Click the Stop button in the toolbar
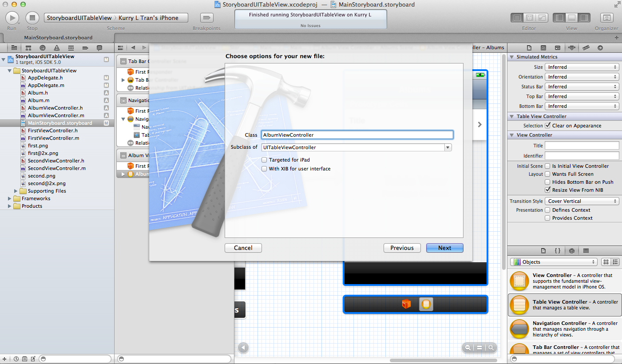Viewport: 622px width, 364px height. (32, 18)
